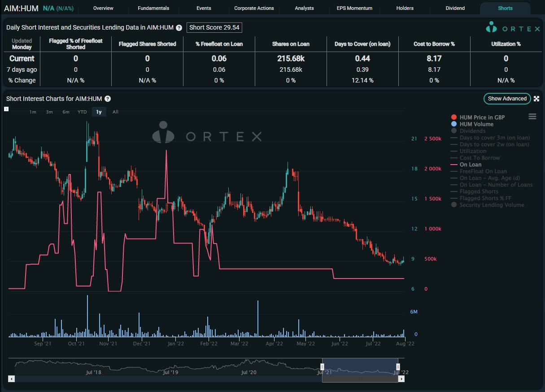
Task: Click the 'Flagged % of Freefloat Shorted' column header
Action: point(76,44)
